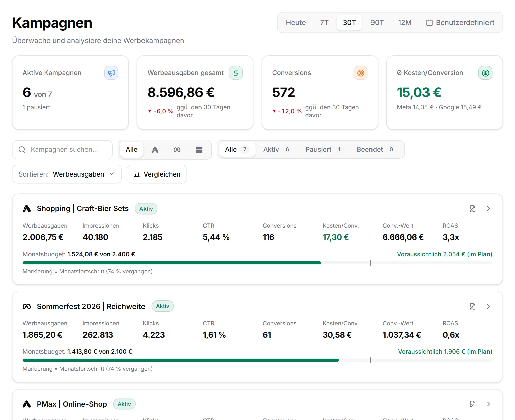
Task: Filter by Aktiv status
Action: coord(276,150)
